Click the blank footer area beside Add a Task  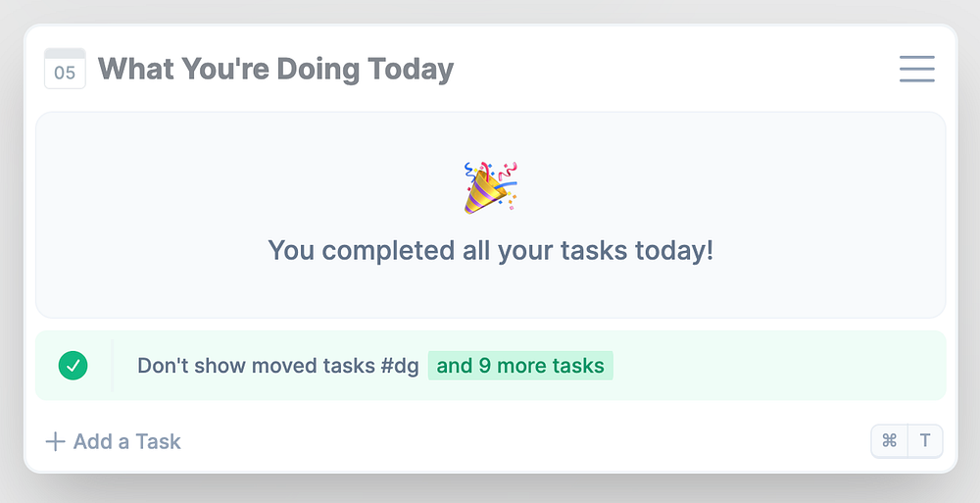tap(525, 441)
